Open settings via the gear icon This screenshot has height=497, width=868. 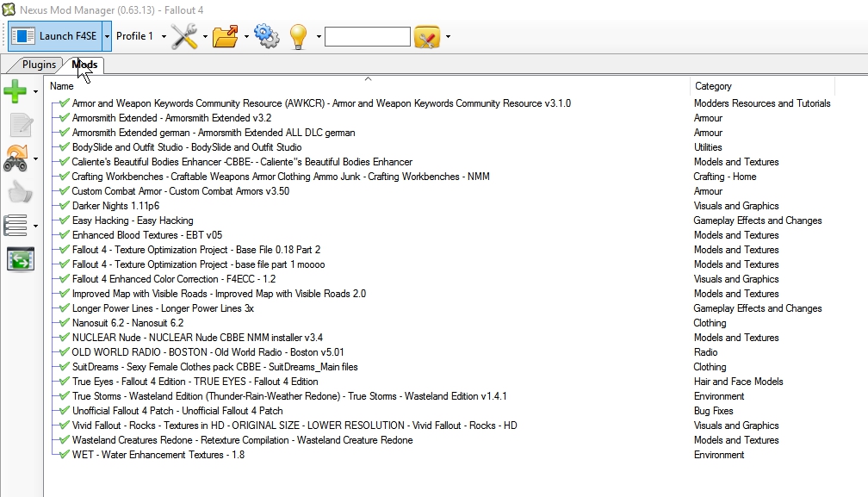[267, 36]
